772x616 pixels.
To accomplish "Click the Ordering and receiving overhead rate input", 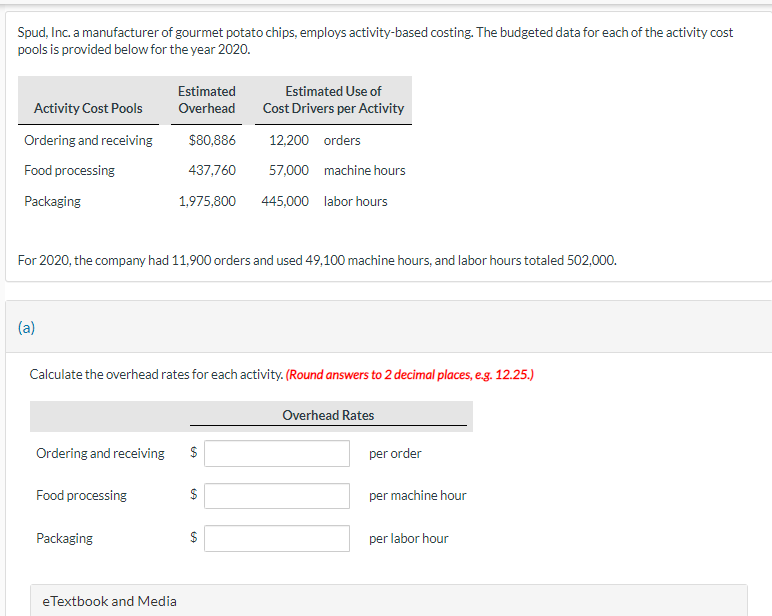I will (277, 453).
